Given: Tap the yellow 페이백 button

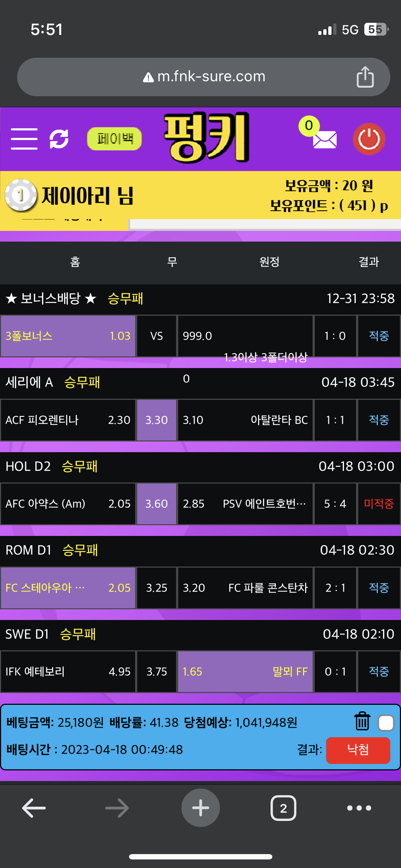Looking at the screenshot, I should point(114,139).
